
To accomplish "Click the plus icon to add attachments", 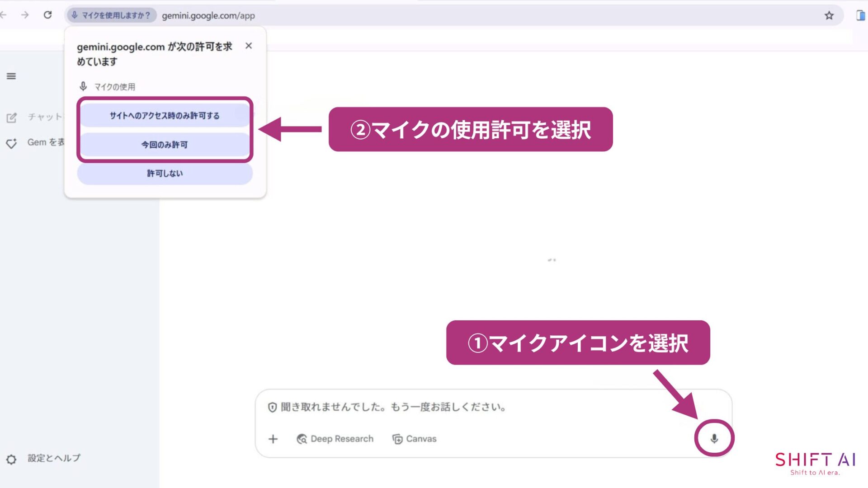I will point(273,438).
